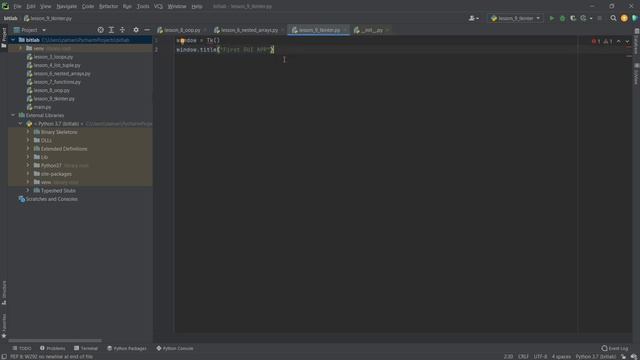
Task: Hide the Project panel with the minus icon
Action: [147, 30]
